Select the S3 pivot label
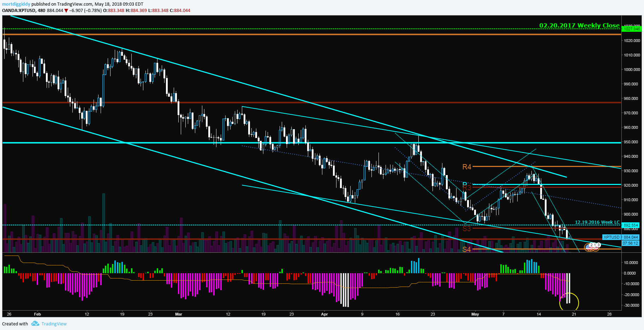Screen dimensions: 644x330 [x=467, y=229]
